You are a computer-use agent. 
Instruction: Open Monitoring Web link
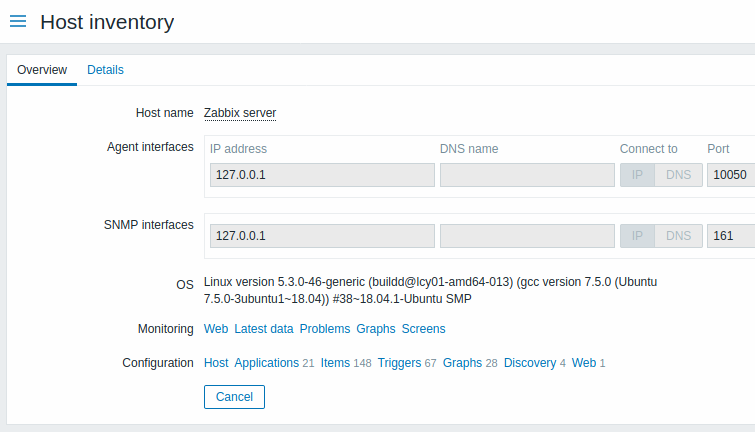[216, 329]
